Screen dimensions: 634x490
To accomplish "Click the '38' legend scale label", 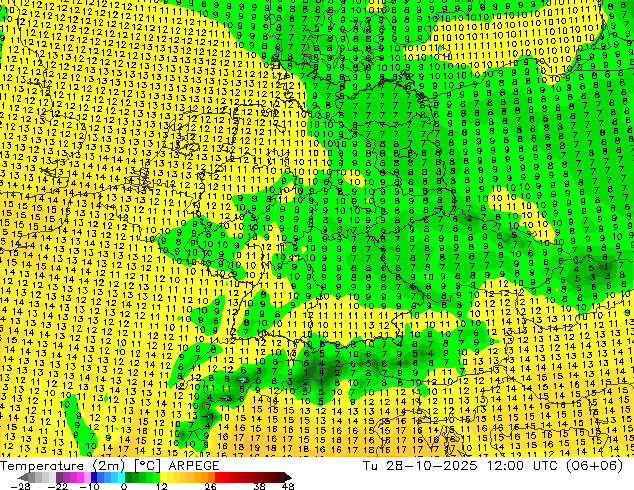I will pyautogui.click(x=259, y=486).
